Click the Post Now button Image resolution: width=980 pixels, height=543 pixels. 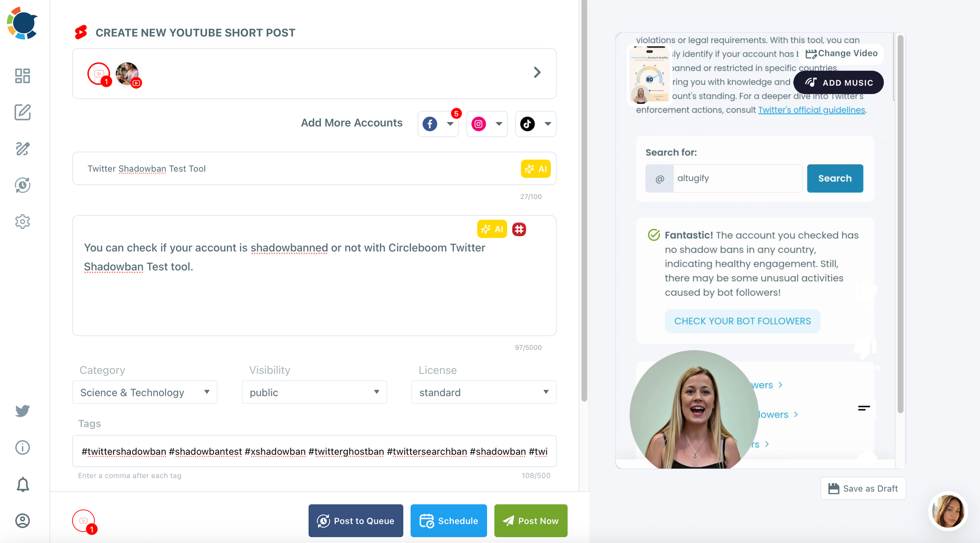pyautogui.click(x=531, y=521)
